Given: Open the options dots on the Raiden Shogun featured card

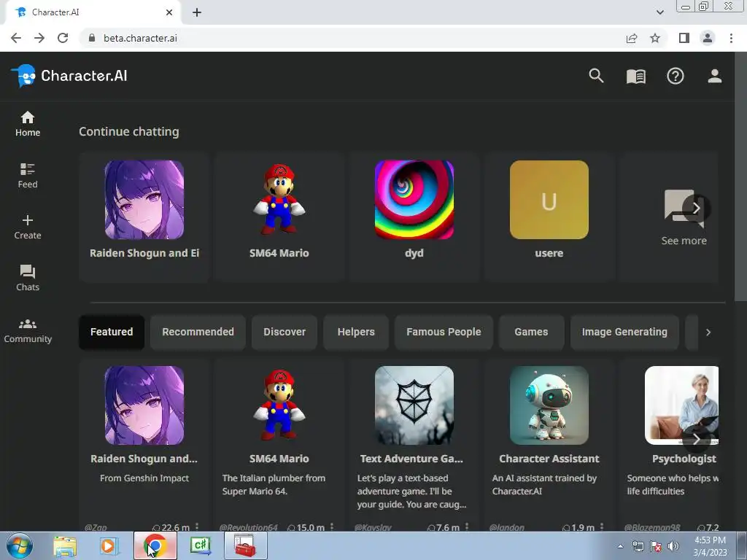Looking at the screenshot, I should [197, 526].
